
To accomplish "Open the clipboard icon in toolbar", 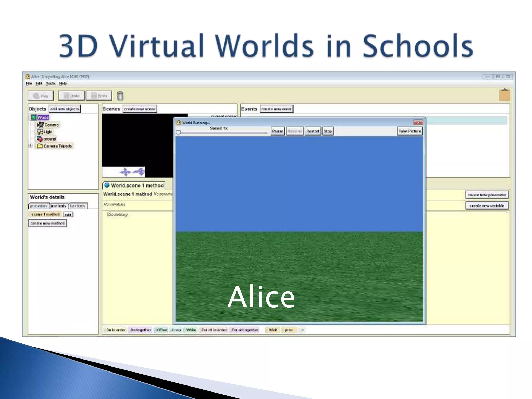I will click(504, 95).
